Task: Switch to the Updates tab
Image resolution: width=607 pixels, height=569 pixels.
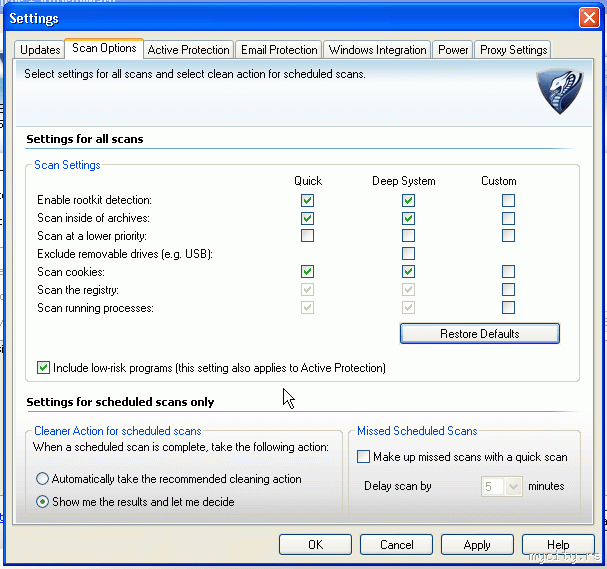Action: (x=40, y=49)
